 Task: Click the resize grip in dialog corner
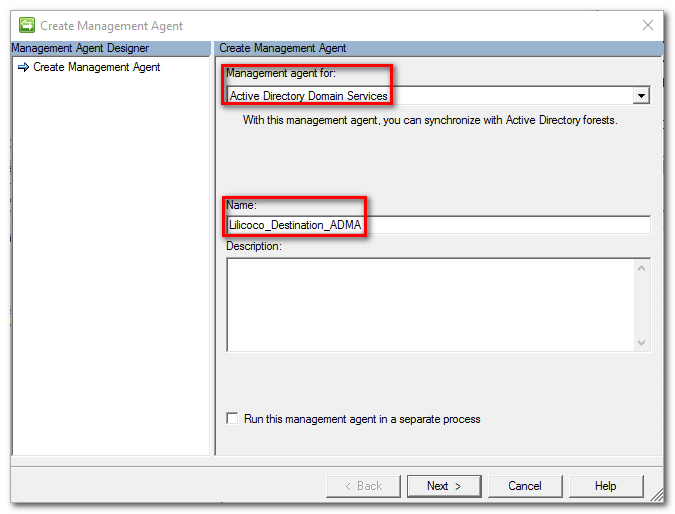pyautogui.click(x=656, y=495)
